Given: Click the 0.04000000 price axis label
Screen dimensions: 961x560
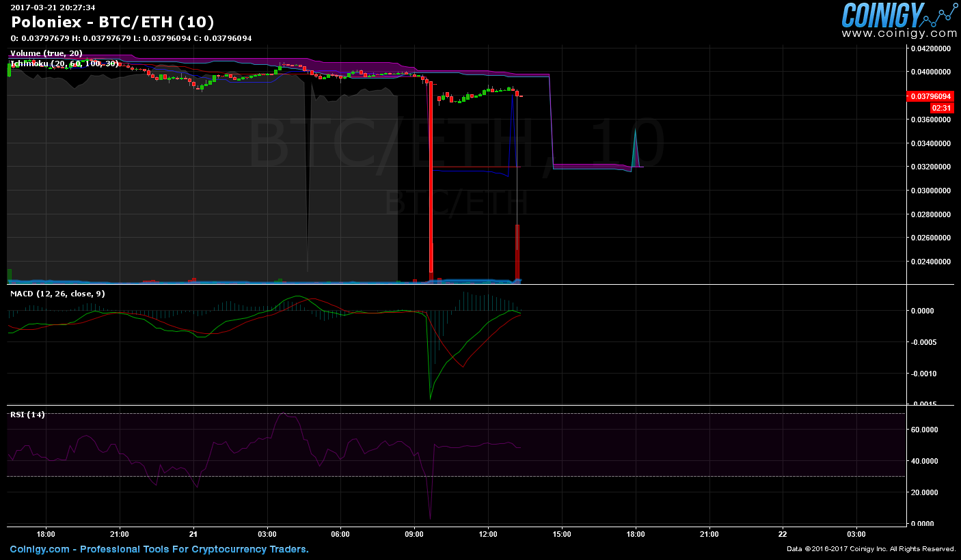Looking at the screenshot, I should [931, 72].
